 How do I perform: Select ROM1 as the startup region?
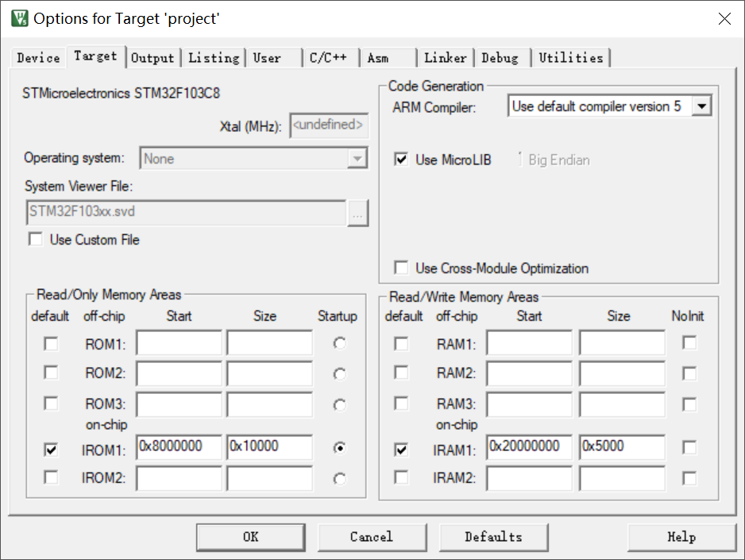339,343
